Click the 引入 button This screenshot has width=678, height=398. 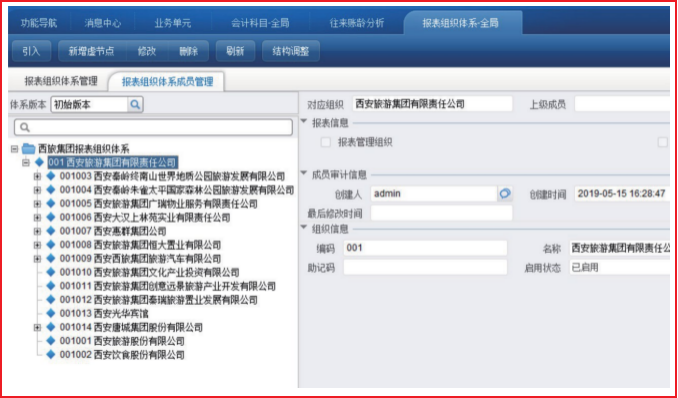click(32, 51)
